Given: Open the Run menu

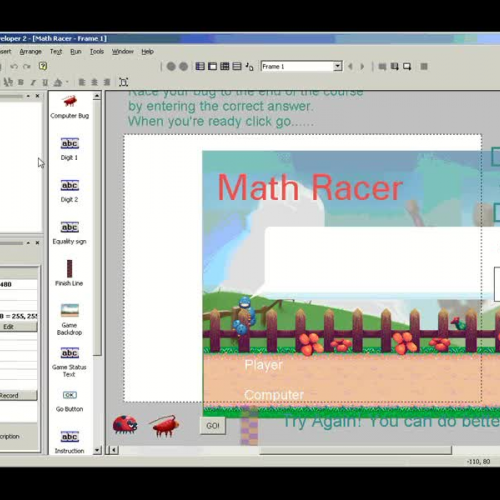Looking at the screenshot, I should coord(76,52).
